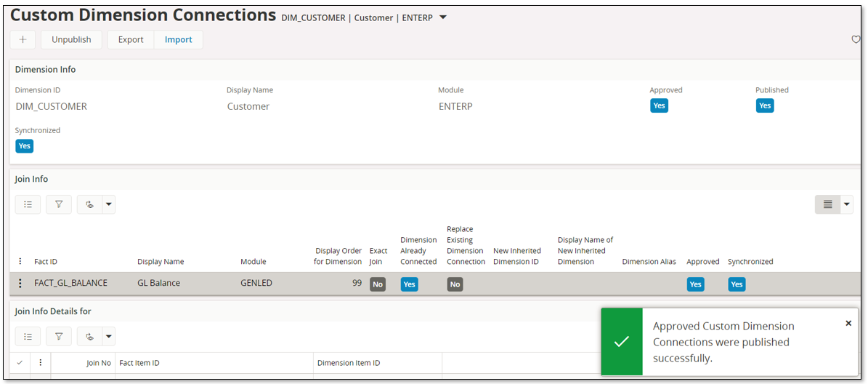Open Join Info list options icon

click(28, 205)
